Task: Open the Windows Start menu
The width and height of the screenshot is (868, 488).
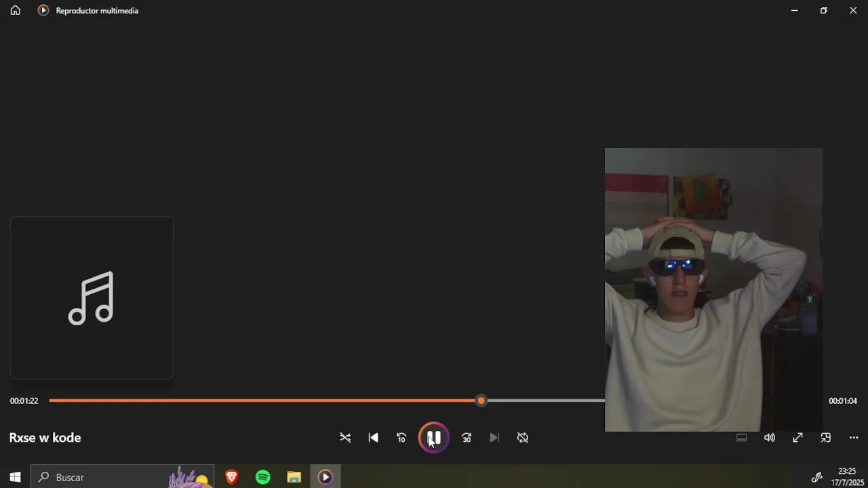Action: (x=15, y=477)
